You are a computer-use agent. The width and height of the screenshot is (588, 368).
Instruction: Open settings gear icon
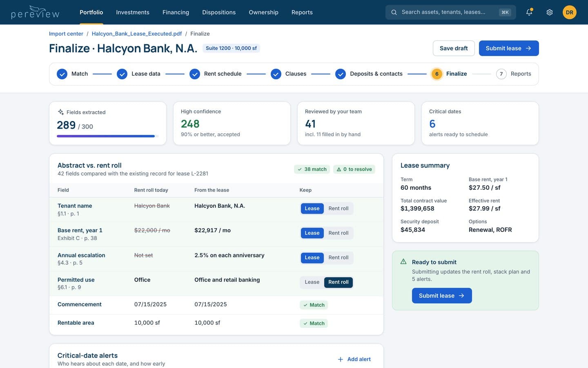pos(550,12)
